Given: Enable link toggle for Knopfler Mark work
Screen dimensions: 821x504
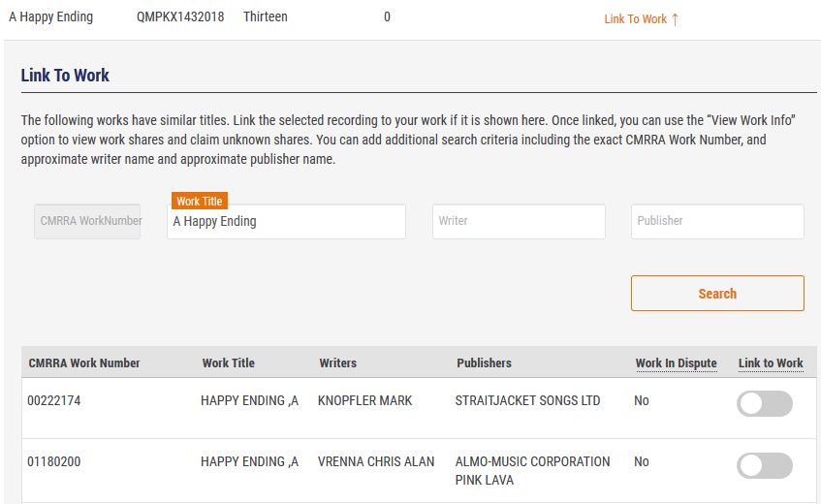Looking at the screenshot, I should coord(764,403).
